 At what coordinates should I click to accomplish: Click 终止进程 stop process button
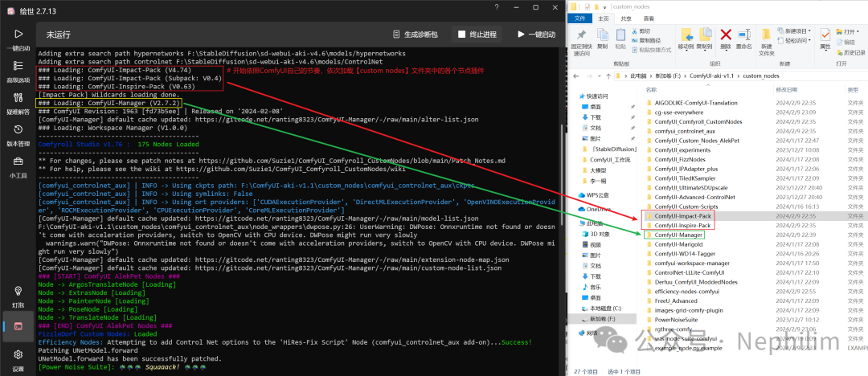tap(477, 35)
